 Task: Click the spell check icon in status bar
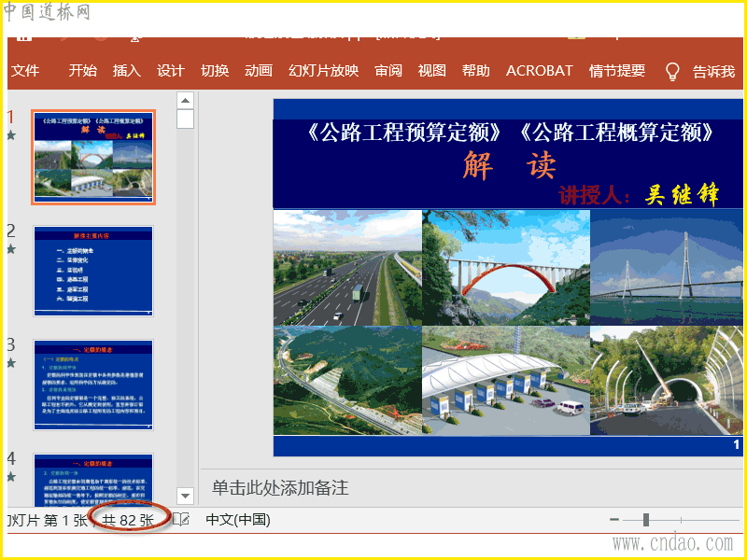181,520
